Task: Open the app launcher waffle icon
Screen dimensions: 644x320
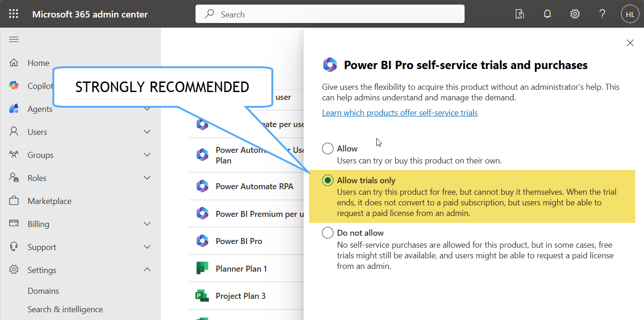Action: pyautogui.click(x=14, y=14)
